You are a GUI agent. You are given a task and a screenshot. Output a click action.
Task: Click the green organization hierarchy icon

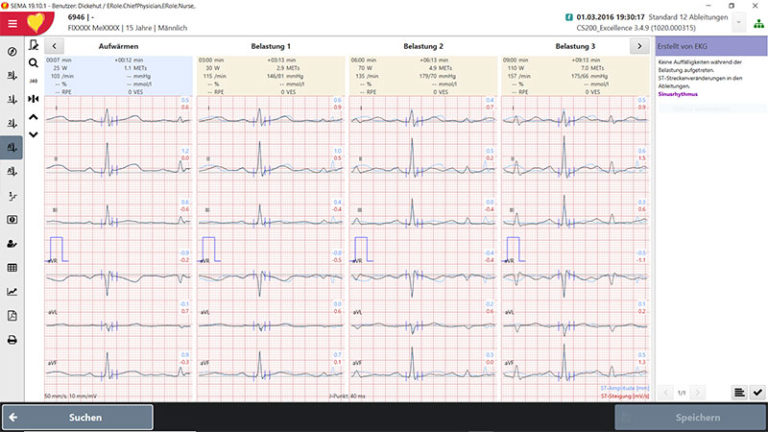click(x=758, y=22)
